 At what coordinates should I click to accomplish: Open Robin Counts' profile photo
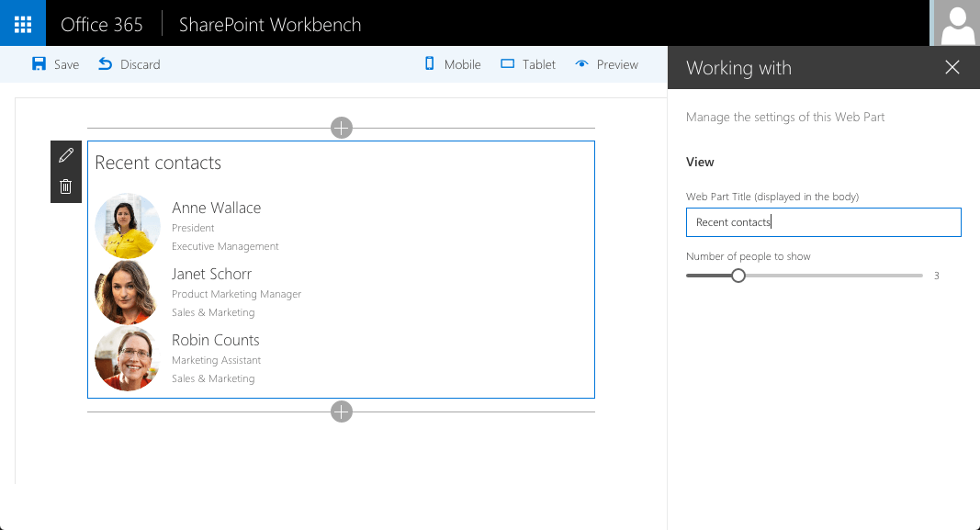pyautogui.click(x=127, y=358)
